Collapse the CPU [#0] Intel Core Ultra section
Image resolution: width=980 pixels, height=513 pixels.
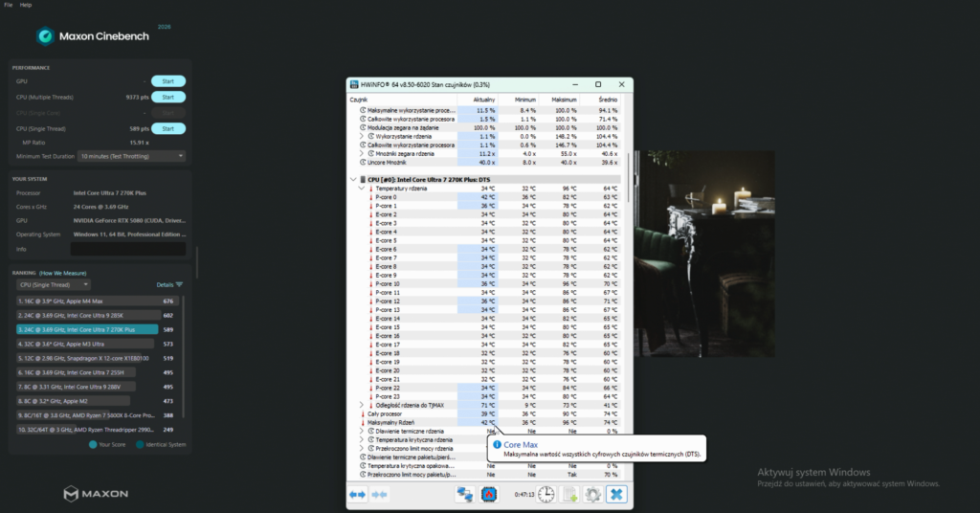pos(353,179)
